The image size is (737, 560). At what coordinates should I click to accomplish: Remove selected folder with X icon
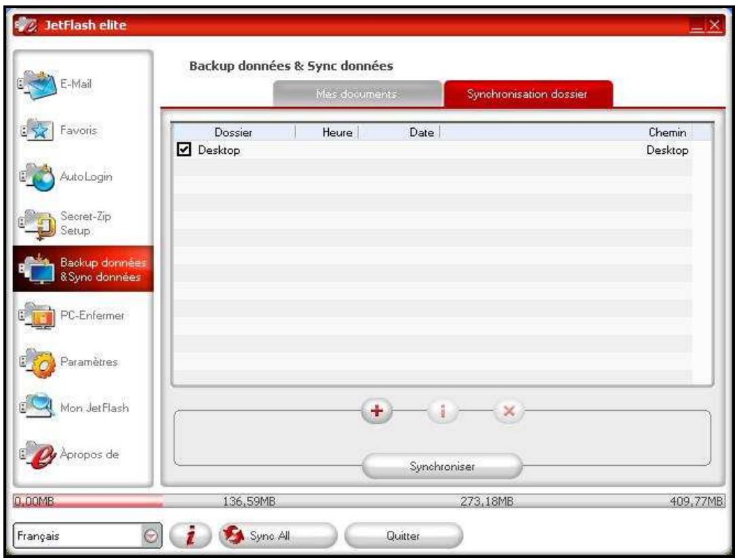pyautogui.click(x=509, y=411)
